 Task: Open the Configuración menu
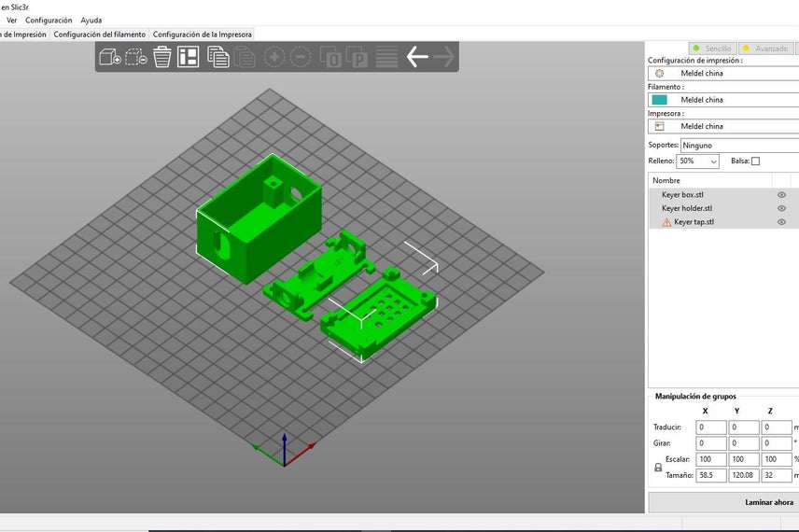[49, 21]
